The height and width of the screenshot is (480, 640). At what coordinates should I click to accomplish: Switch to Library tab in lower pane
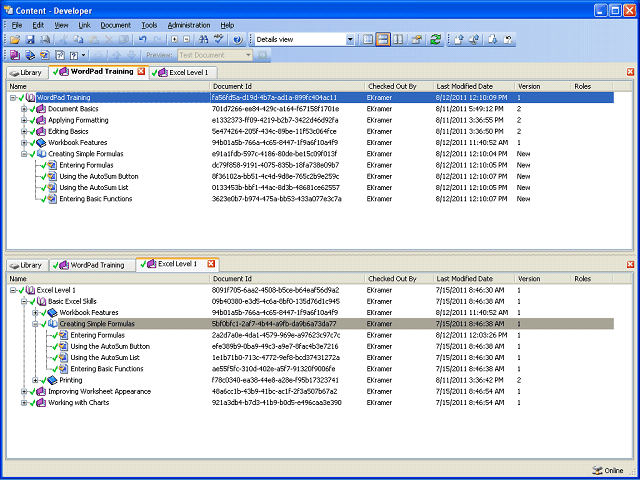click(27, 265)
